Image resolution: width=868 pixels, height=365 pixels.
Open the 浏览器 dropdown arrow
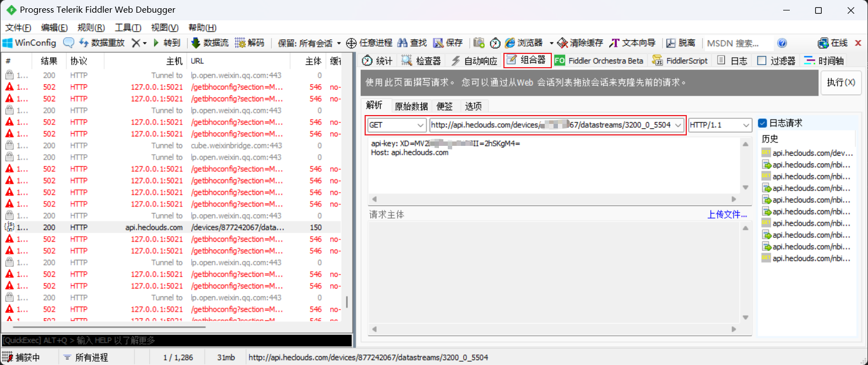[x=551, y=43]
